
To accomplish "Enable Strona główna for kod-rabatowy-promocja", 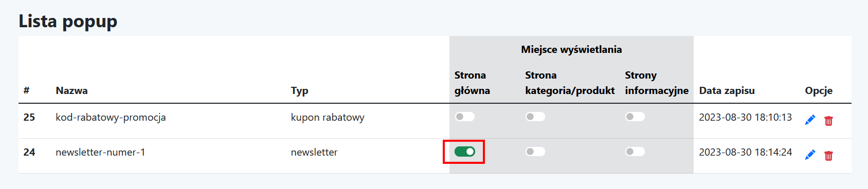I will pos(464,117).
